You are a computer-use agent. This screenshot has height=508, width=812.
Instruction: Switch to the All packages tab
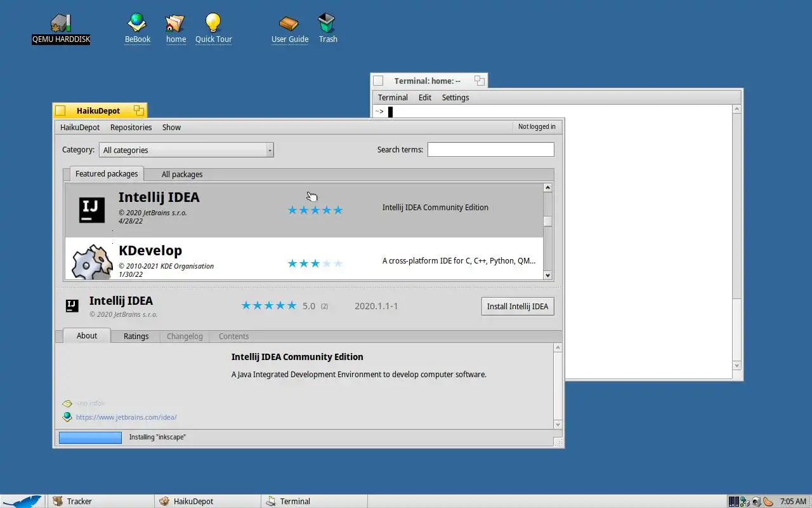(182, 174)
